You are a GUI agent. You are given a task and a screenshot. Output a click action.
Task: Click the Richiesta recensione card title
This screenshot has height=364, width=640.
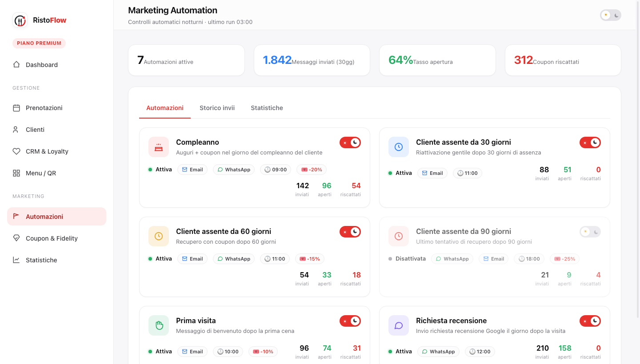point(452,320)
